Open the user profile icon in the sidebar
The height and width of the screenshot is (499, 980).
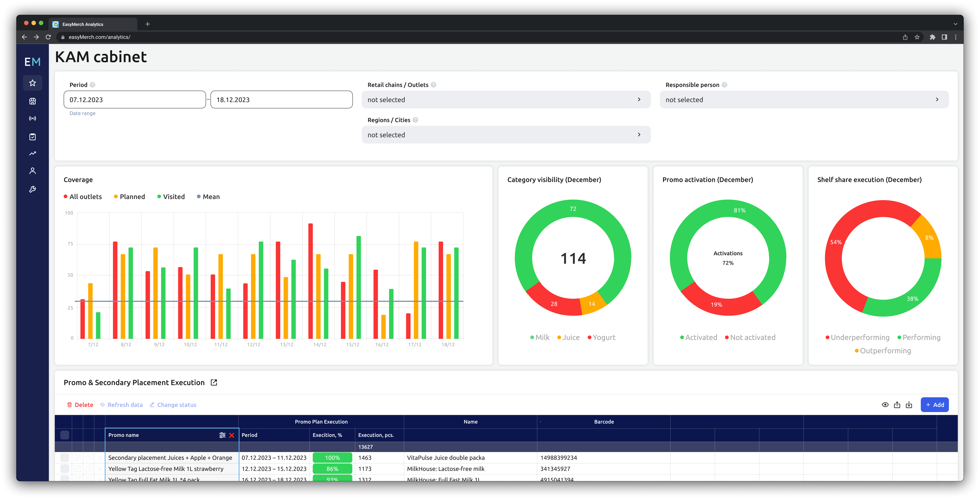[32, 171]
